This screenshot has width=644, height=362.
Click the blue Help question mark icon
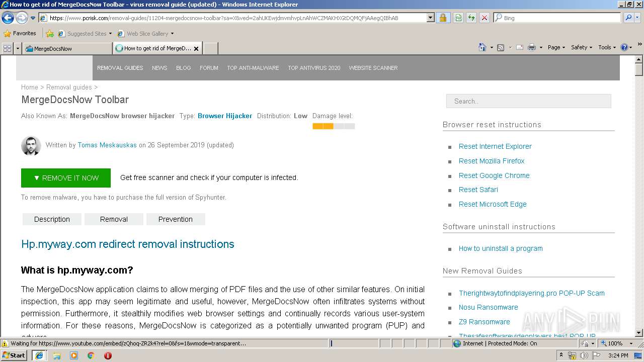(x=624, y=47)
